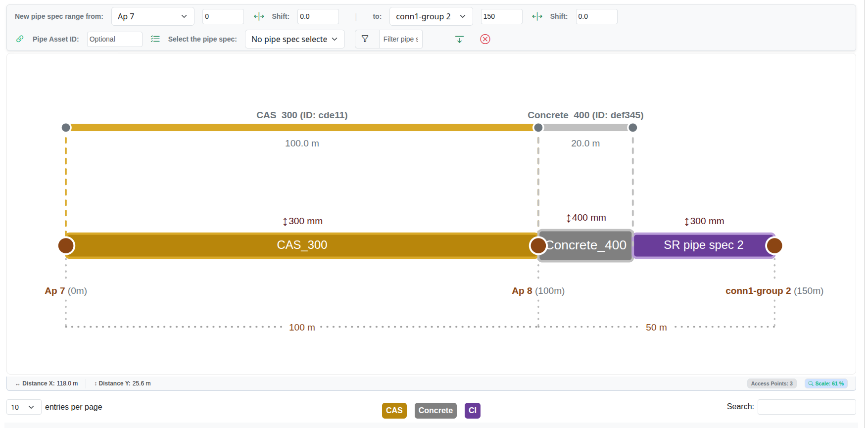The image size is (868, 428).
Task: Open the entries per page dropdown showing 10
Action: 24,407
